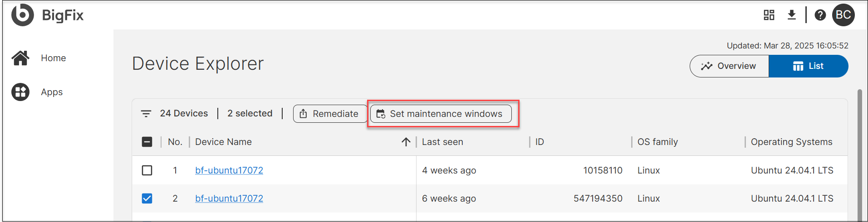Open the bf-ubuntu17072 link in row 1
The height and width of the screenshot is (222, 868).
click(x=229, y=170)
